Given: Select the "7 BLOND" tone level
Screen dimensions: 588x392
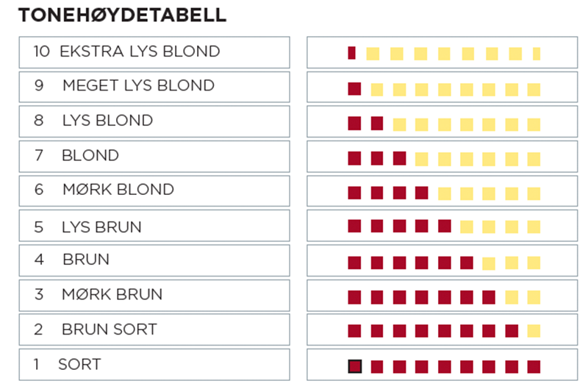Looking at the screenshot, I should [x=154, y=156].
